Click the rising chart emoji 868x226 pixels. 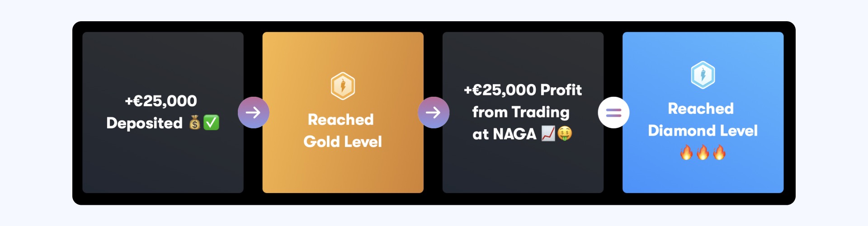coord(548,133)
